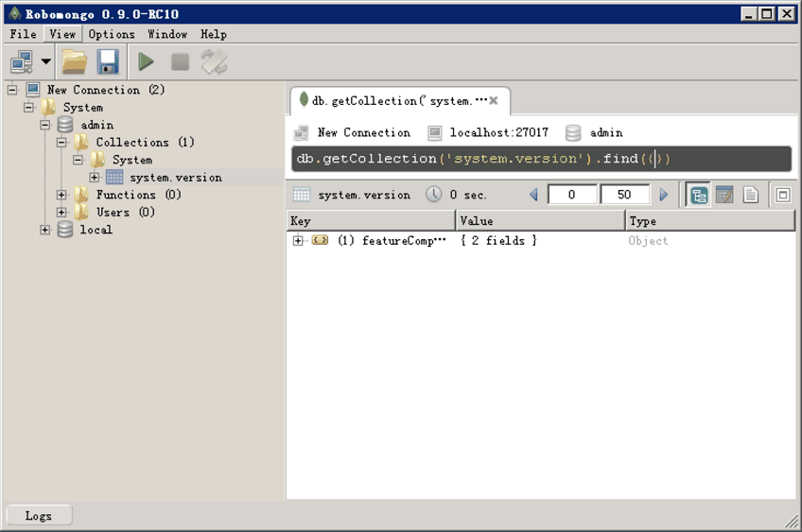Viewport: 802px width, 532px height.
Task: Click the Key column header
Action: (x=372, y=221)
